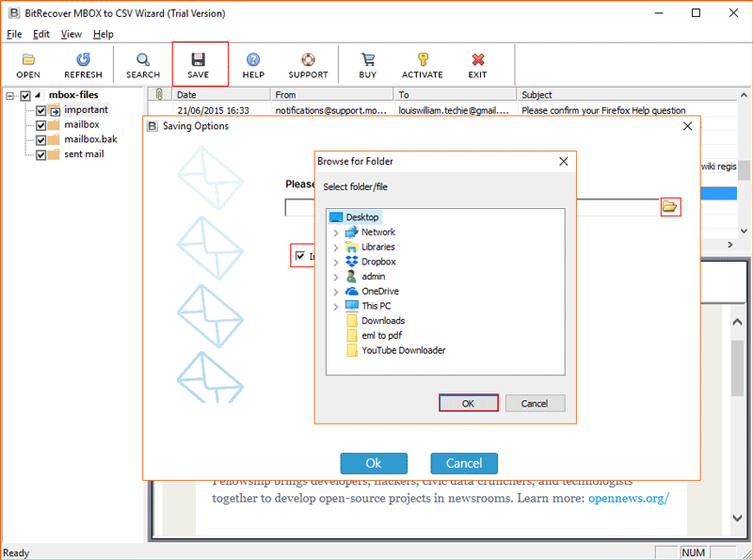Close the Saving Options dialog
Image resolution: width=753 pixels, height=560 pixels.
[688, 126]
